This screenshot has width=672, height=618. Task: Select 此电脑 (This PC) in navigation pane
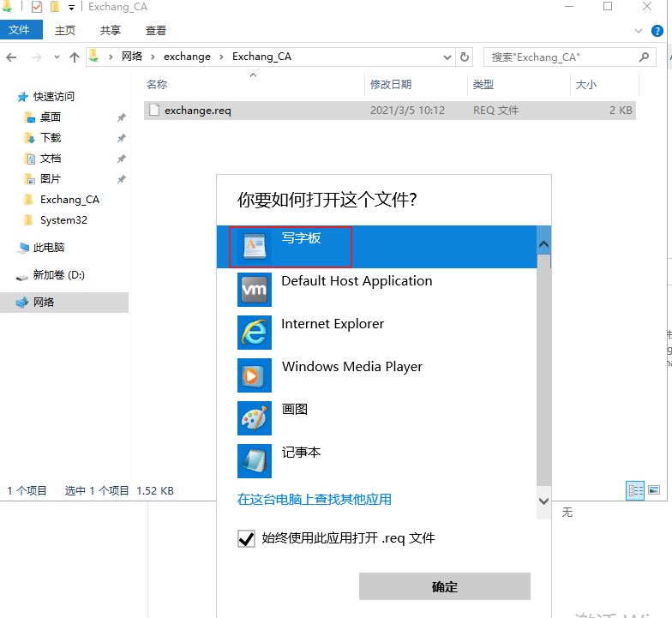pos(49,247)
